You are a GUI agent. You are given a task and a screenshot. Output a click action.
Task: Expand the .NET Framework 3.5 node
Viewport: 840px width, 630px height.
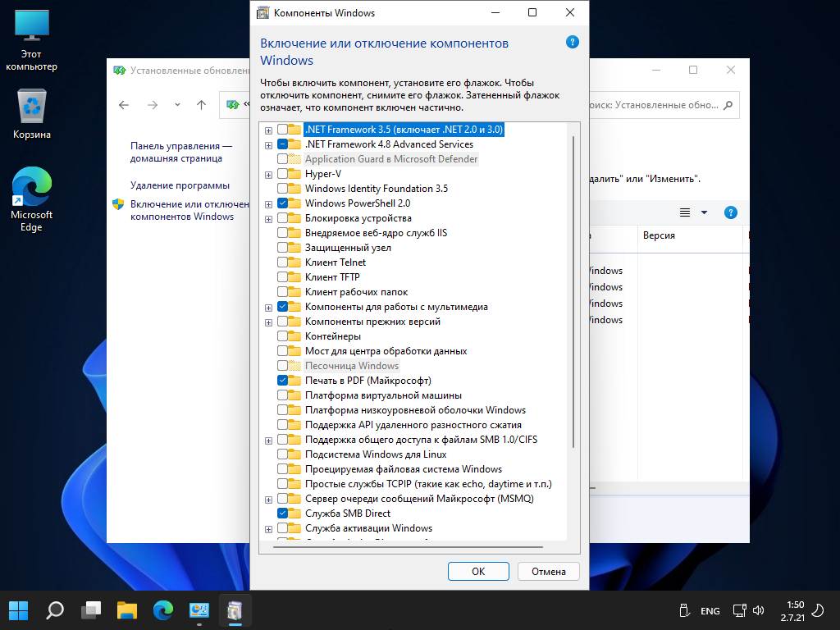coord(268,130)
